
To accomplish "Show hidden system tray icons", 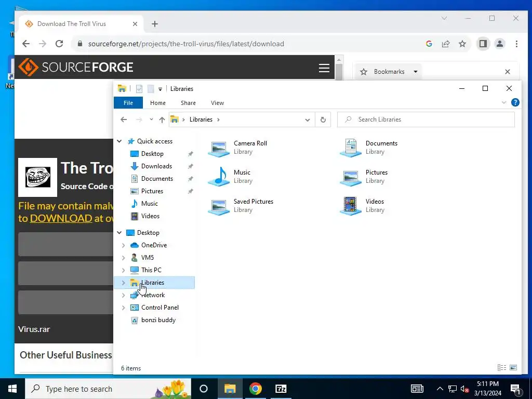I will tap(440, 389).
